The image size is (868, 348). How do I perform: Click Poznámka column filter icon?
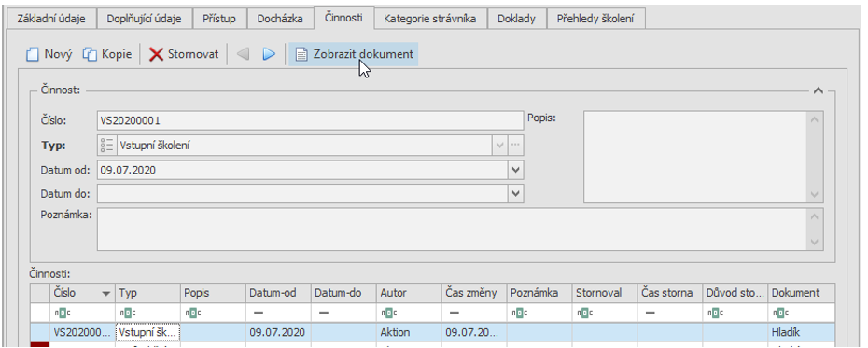coord(519,313)
